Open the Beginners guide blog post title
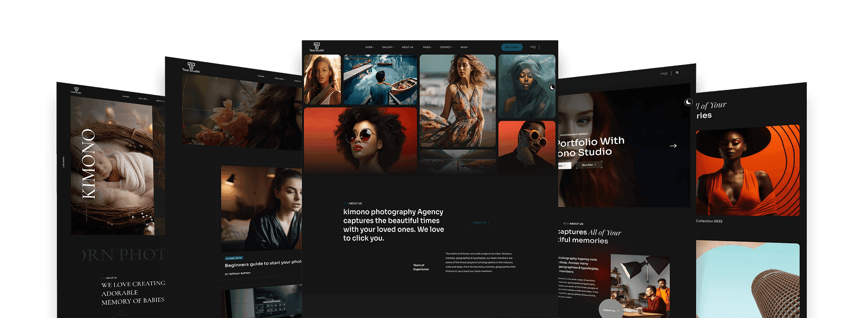The height and width of the screenshot is (318, 868). pos(263,263)
